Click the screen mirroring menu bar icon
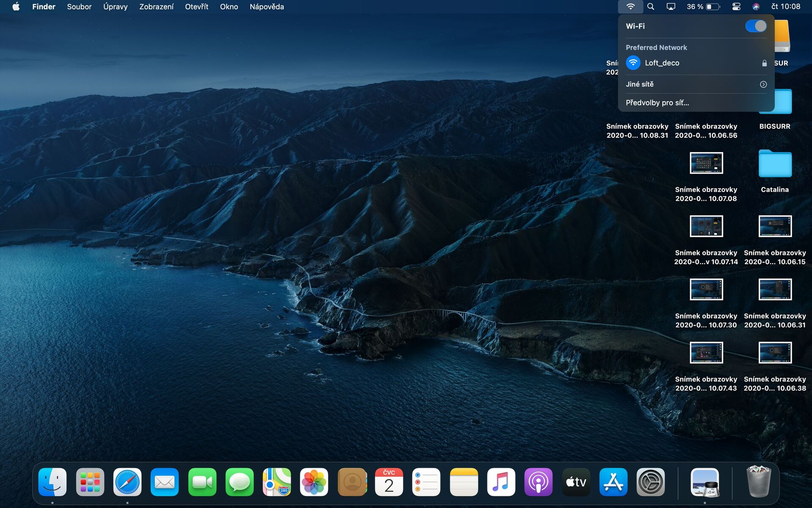 [x=671, y=7]
